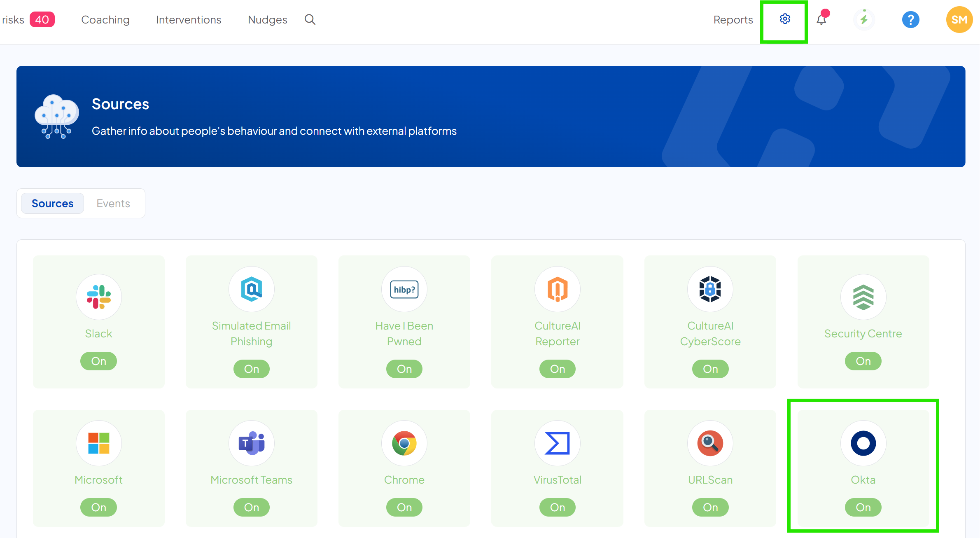980x538 pixels.
Task: Click the Simulated Email Phishing icon
Action: point(252,289)
